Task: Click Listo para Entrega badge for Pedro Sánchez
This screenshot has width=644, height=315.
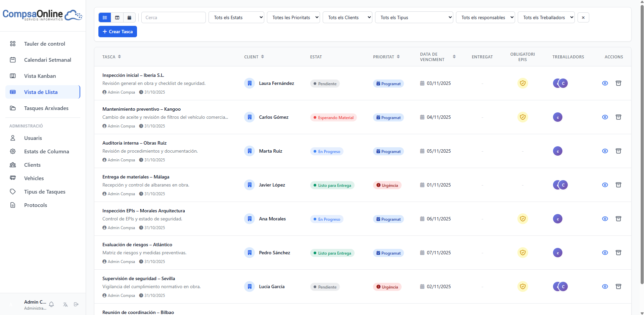Action: coord(332,253)
